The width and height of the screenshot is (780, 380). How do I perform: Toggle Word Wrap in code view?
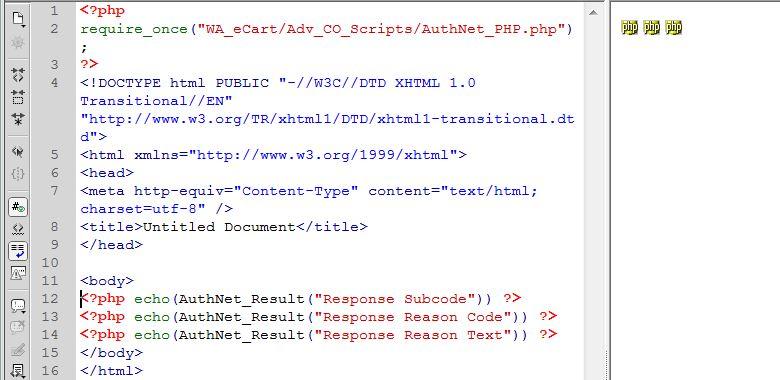click(x=18, y=251)
